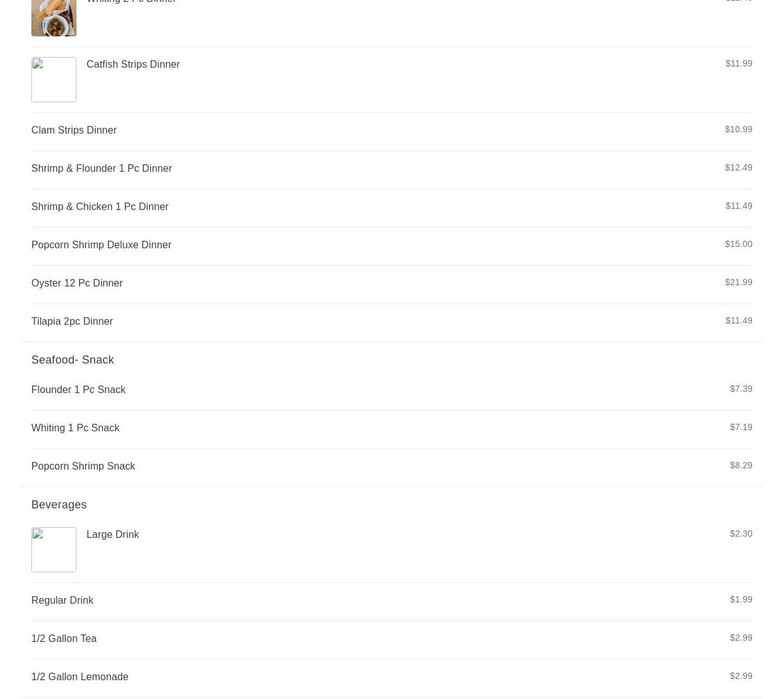
Task: Open Flounder 1 Pc Snack item
Action: (x=391, y=391)
